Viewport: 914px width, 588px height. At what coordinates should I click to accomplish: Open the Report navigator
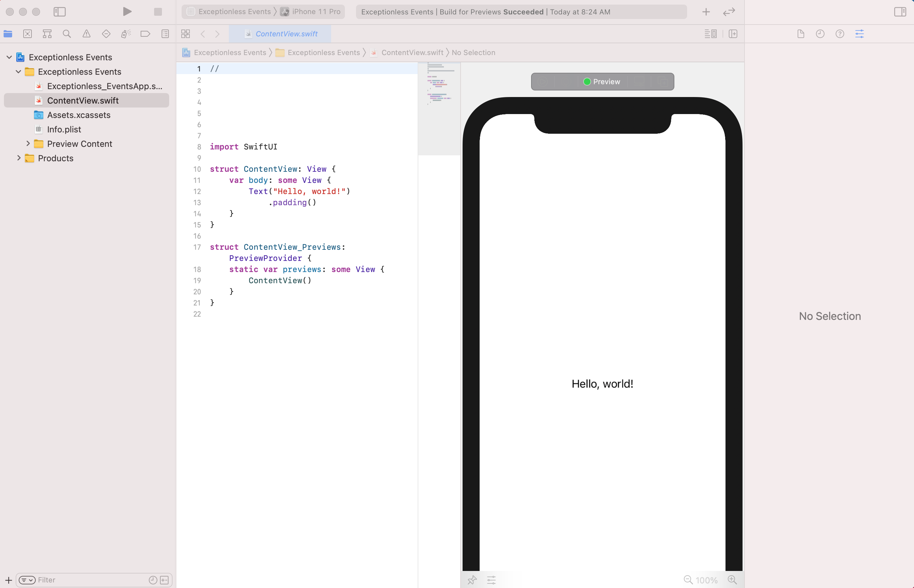point(165,34)
